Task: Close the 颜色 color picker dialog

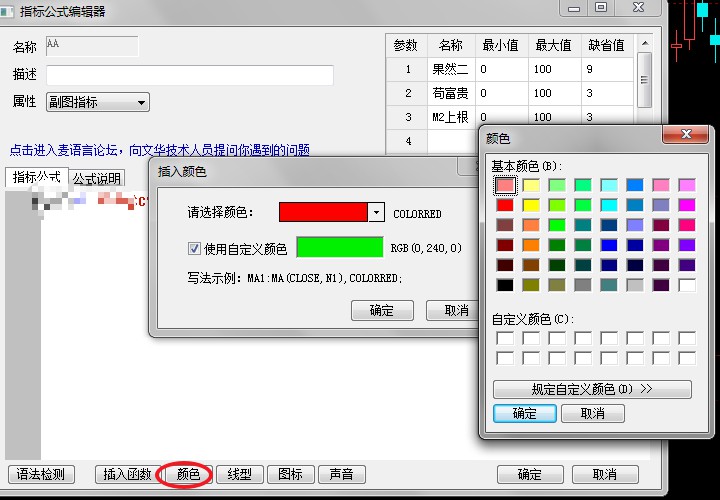Action: tap(686, 137)
